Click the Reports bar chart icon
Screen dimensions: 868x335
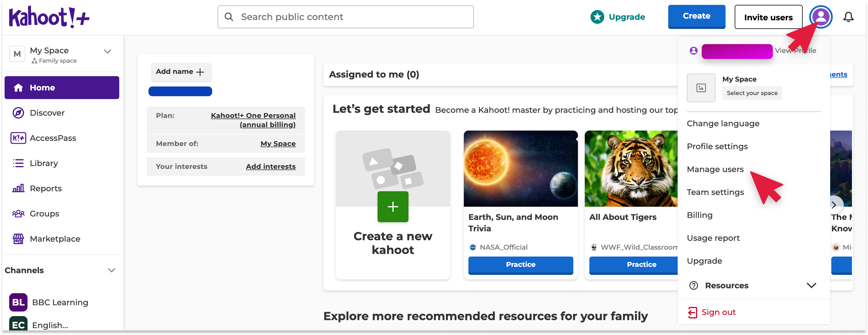(x=18, y=188)
